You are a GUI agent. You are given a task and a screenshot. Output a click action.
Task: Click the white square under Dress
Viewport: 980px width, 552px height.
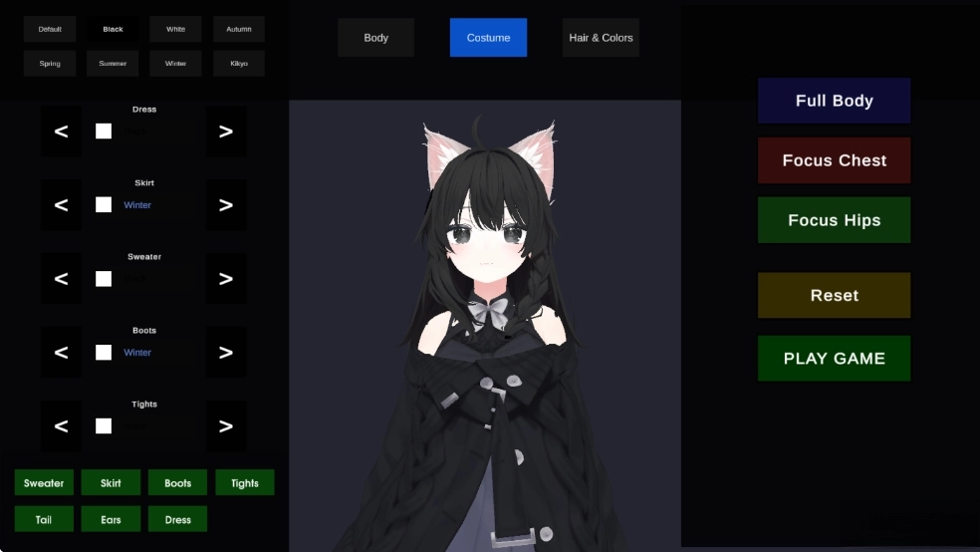(104, 132)
